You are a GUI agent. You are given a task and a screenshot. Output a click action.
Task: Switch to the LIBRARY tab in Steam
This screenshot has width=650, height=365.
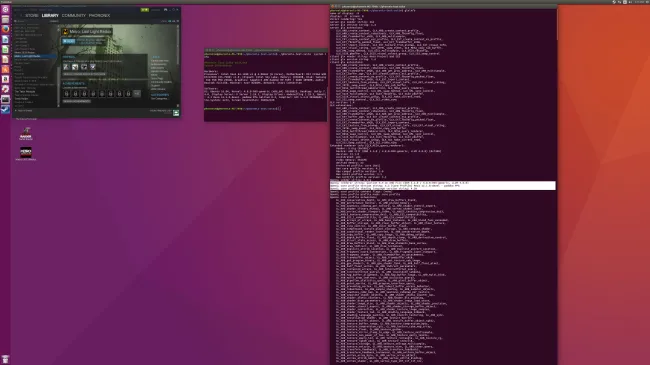(x=50, y=16)
